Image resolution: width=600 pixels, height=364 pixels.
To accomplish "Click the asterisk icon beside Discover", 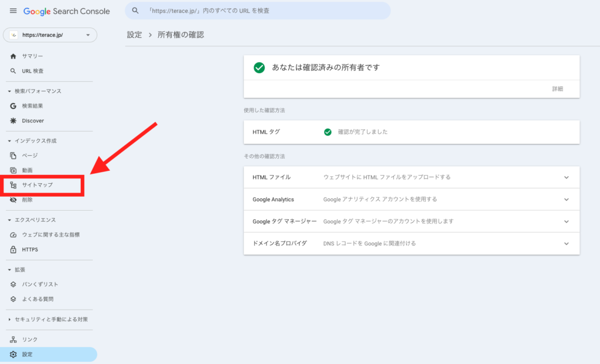I will [13, 121].
